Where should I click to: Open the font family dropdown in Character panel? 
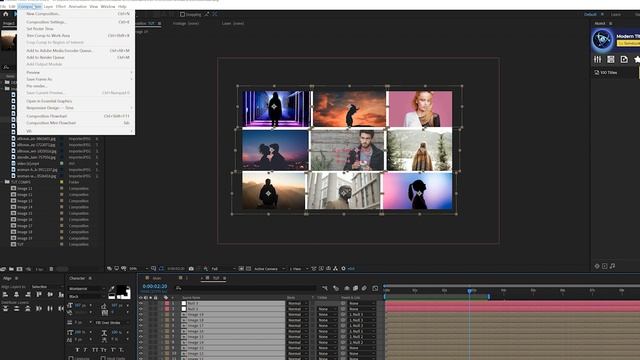[x=86, y=289]
